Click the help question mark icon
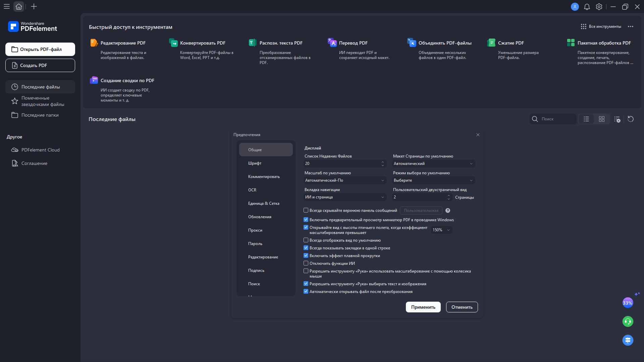The width and height of the screenshot is (644, 362). (448, 210)
